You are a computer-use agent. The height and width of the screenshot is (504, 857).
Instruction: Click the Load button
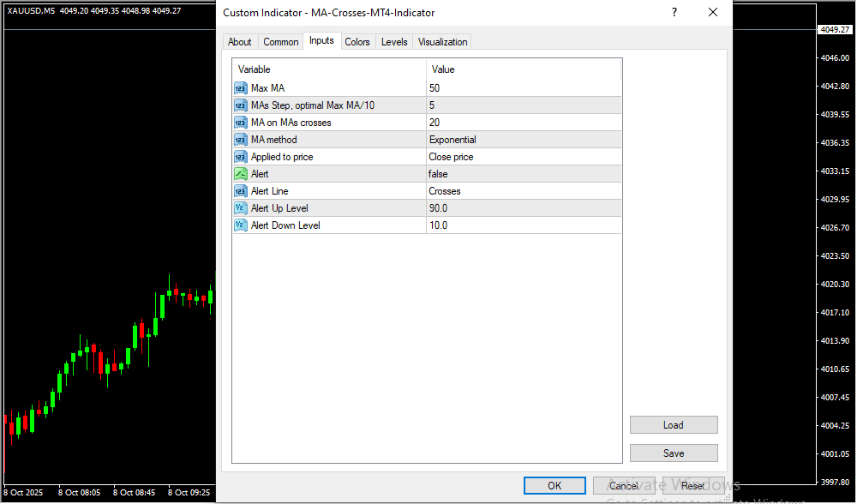[x=673, y=425]
